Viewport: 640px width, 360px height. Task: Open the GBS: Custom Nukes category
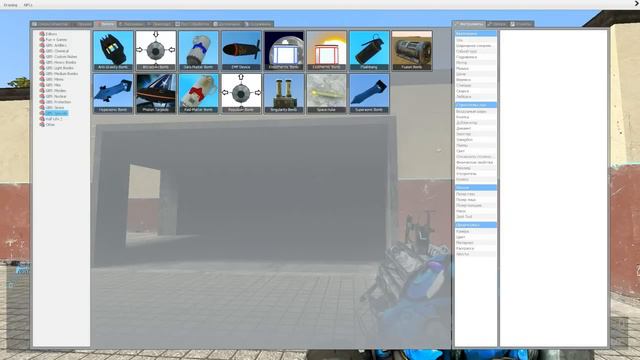click(61, 57)
